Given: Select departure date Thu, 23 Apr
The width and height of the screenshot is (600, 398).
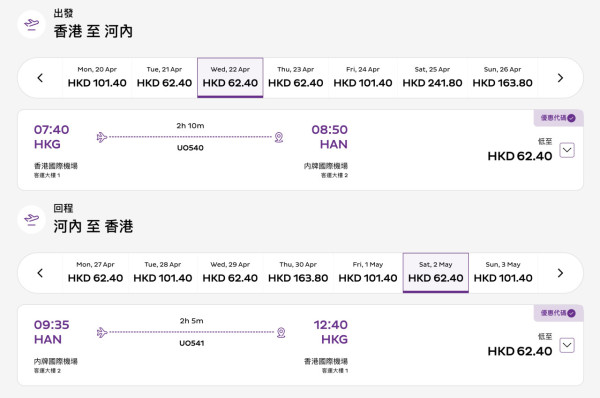Looking at the screenshot, I should pyautogui.click(x=296, y=78).
